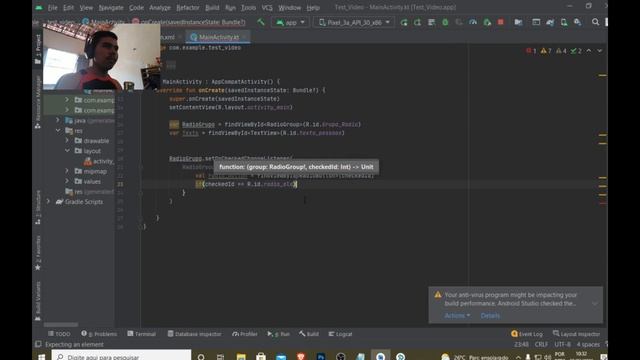Select the activity_ layout file in tree
The width and height of the screenshot is (640, 360).
coord(99,161)
